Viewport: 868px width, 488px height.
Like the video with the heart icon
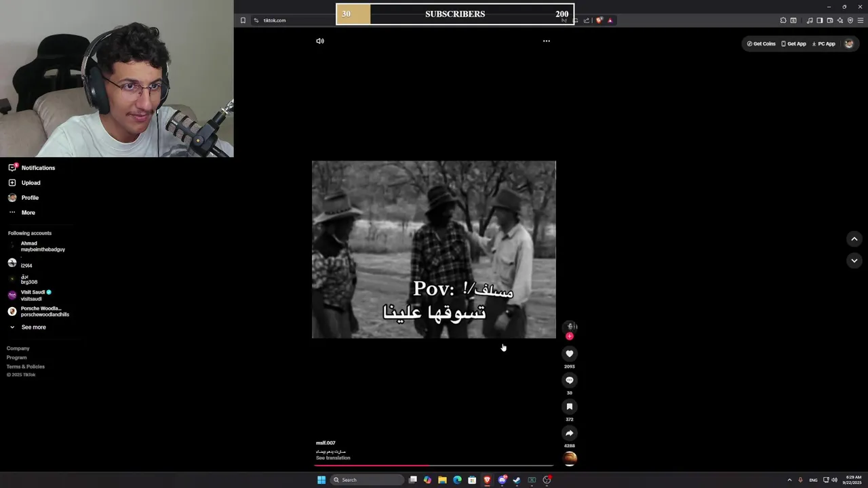click(570, 353)
